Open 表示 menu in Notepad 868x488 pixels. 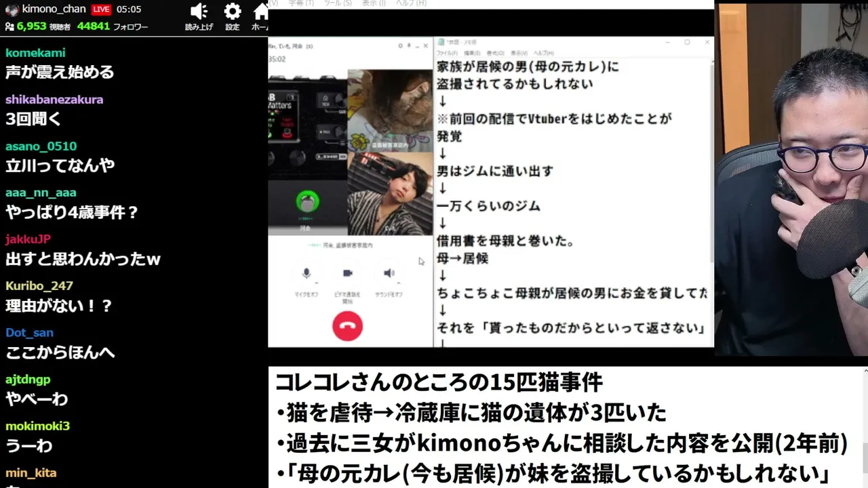click(x=519, y=53)
